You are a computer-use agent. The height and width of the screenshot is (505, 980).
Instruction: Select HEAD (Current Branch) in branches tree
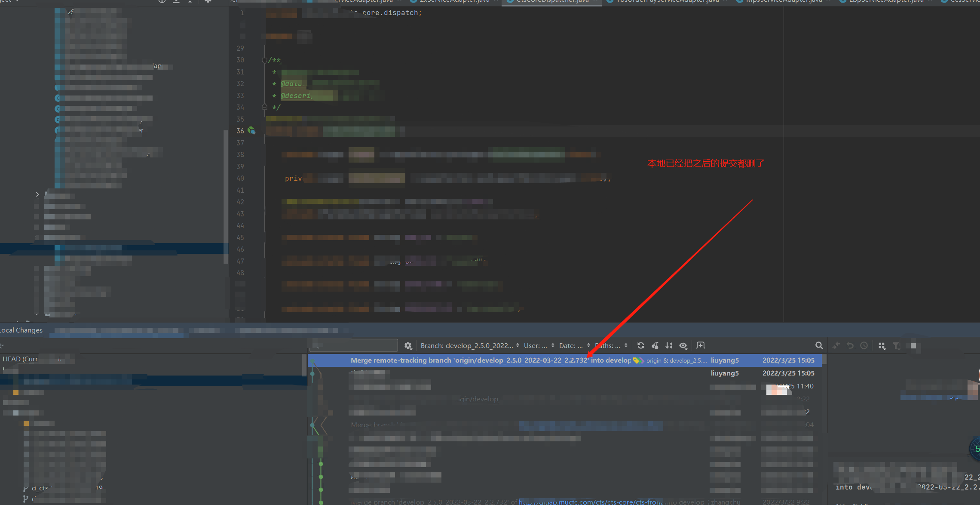point(21,359)
